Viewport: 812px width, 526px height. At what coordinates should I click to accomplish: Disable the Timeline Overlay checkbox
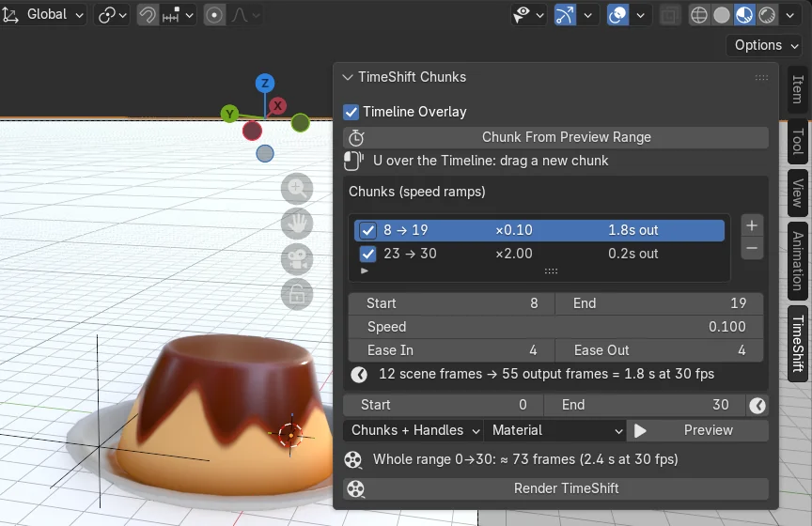tap(351, 112)
